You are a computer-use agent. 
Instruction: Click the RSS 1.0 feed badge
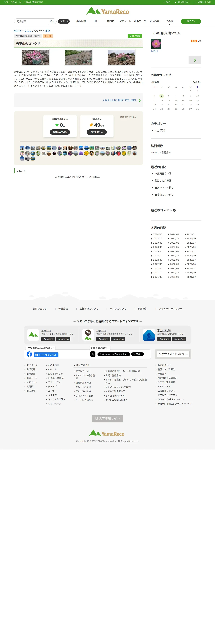[196, 41]
